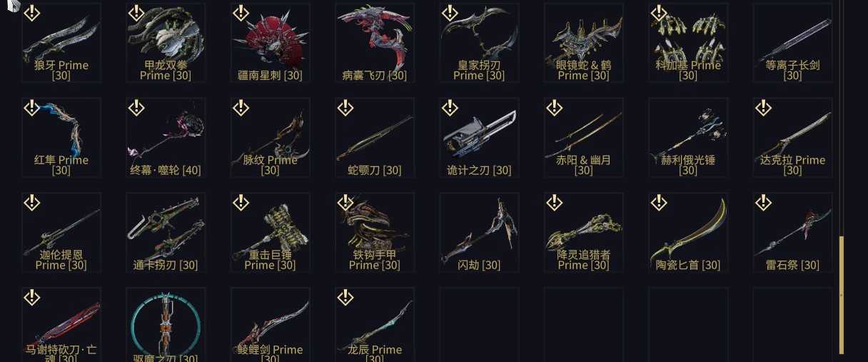Click the warning badge on 皇家拐刃 Prime

click(x=449, y=13)
